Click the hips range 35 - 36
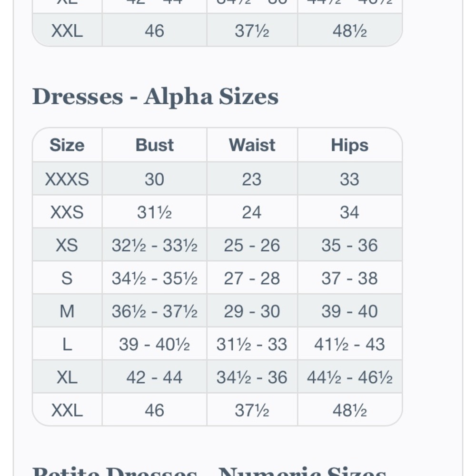 click(x=350, y=245)
